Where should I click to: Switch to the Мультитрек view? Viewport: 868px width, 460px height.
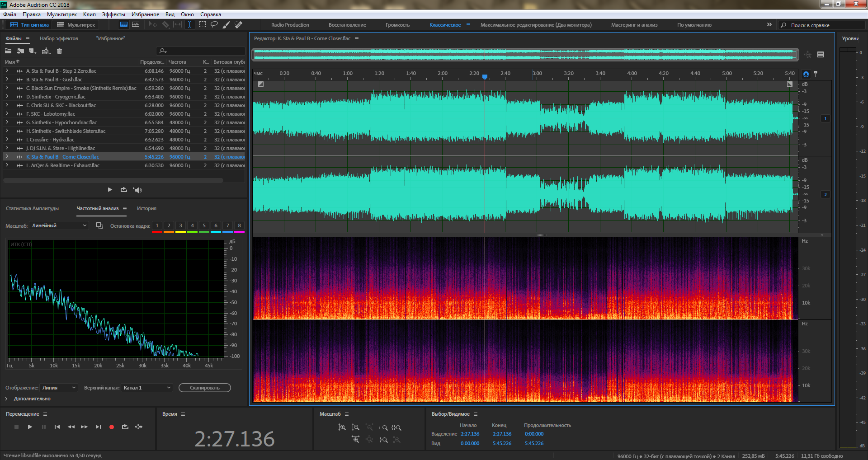(76, 25)
